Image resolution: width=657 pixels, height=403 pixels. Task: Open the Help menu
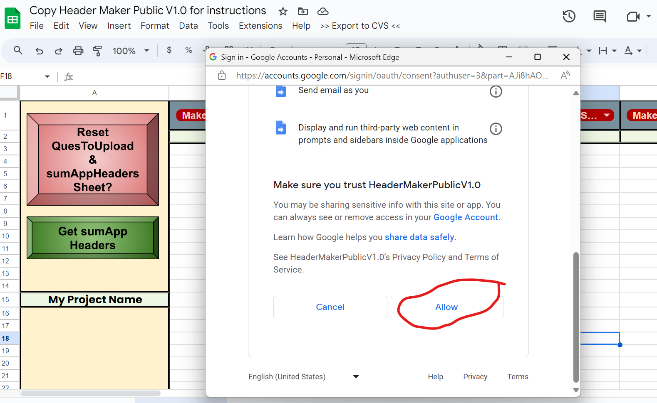[x=301, y=26]
